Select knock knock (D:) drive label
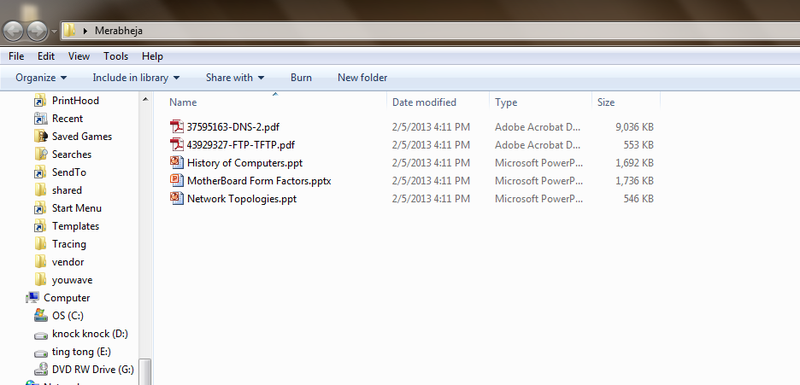This screenshot has width=800, height=385. click(90, 333)
